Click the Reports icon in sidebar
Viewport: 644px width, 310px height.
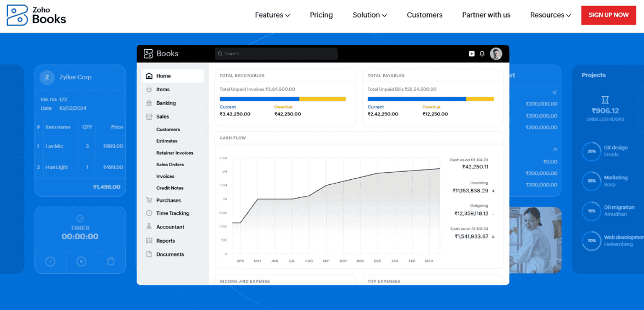149,241
